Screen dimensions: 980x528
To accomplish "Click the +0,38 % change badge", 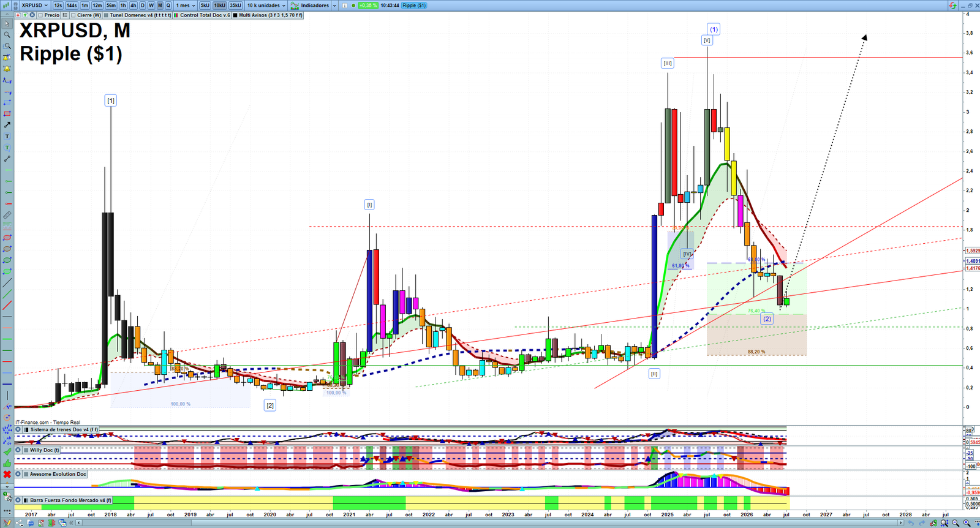I will (x=367, y=5).
